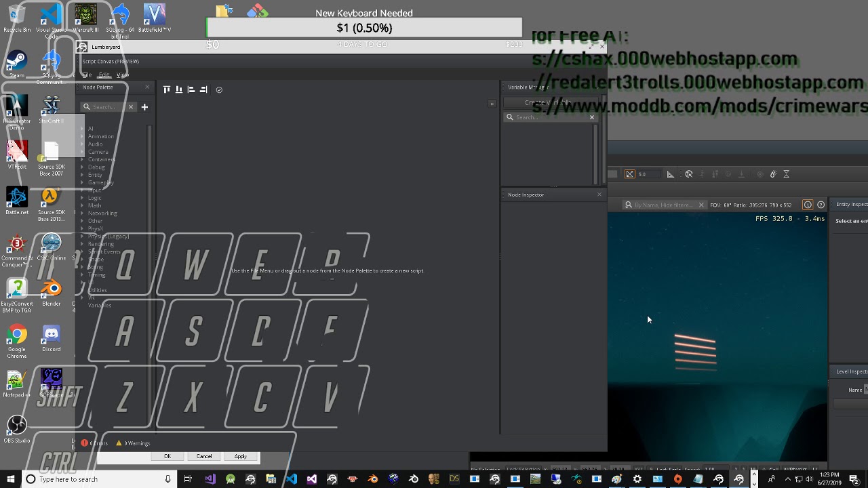Clear the Variable Manager search field
The width and height of the screenshot is (868, 488).
click(592, 117)
